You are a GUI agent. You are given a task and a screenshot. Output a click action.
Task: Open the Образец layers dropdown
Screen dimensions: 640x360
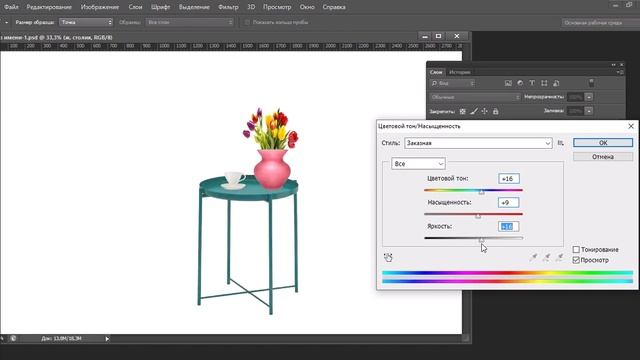(190, 22)
